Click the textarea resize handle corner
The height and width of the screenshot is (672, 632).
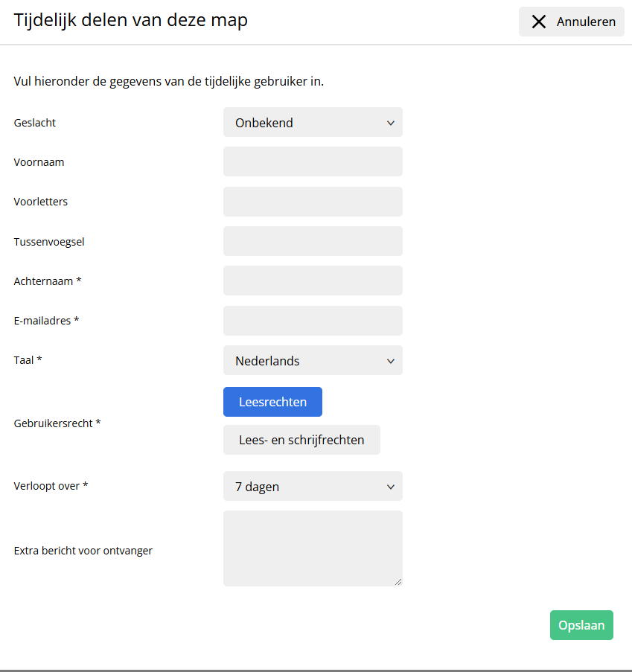(398, 582)
